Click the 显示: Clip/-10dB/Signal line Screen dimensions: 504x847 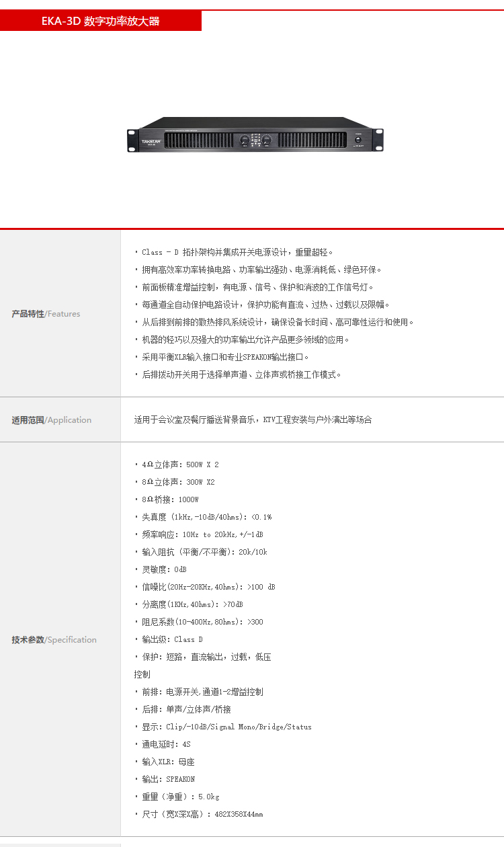pyautogui.click(x=223, y=727)
